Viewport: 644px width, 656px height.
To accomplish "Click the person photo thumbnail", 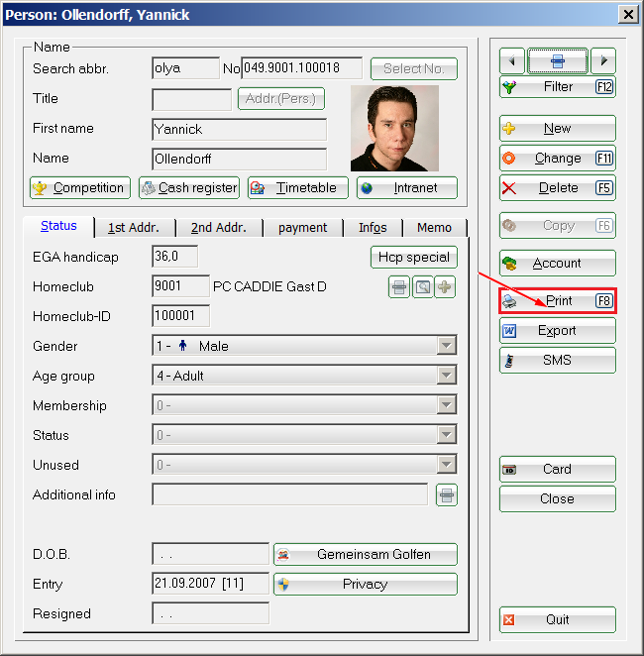I will tap(394, 129).
